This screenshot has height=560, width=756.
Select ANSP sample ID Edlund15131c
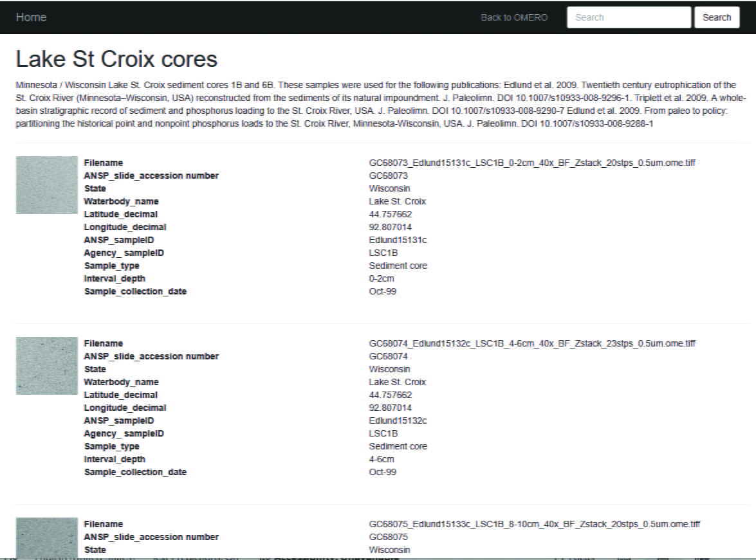point(398,240)
